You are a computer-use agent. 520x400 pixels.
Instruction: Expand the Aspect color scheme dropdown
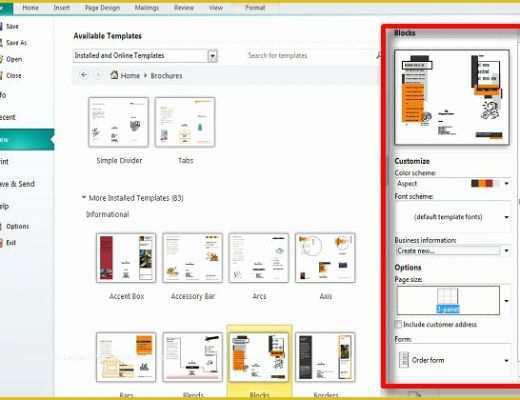tap(506, 183)
